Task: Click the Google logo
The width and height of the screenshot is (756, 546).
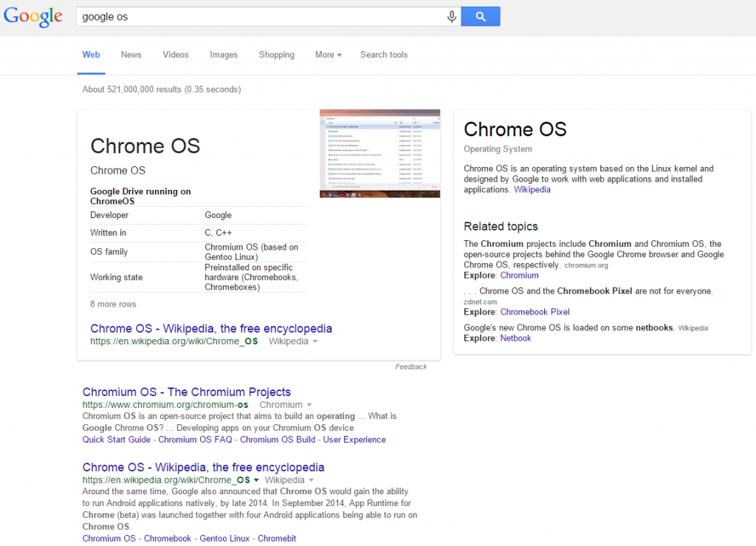Action: click(x=33, y=16)
